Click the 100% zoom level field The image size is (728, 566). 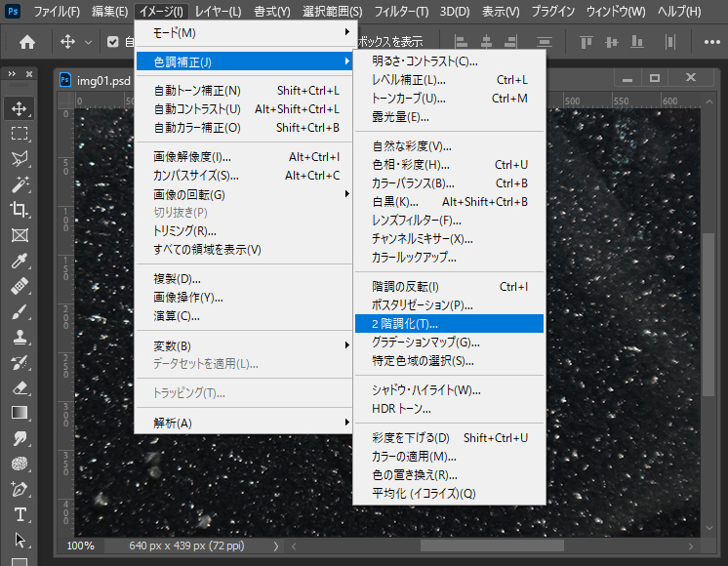tap(80, 546)
